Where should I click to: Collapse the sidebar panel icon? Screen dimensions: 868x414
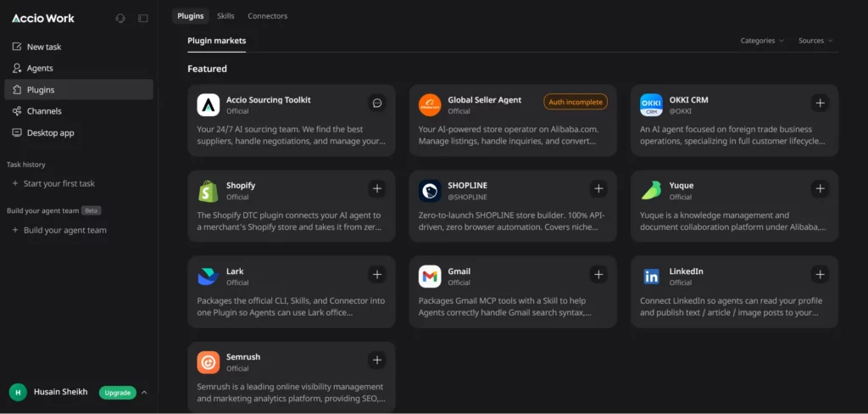[142, 19]
